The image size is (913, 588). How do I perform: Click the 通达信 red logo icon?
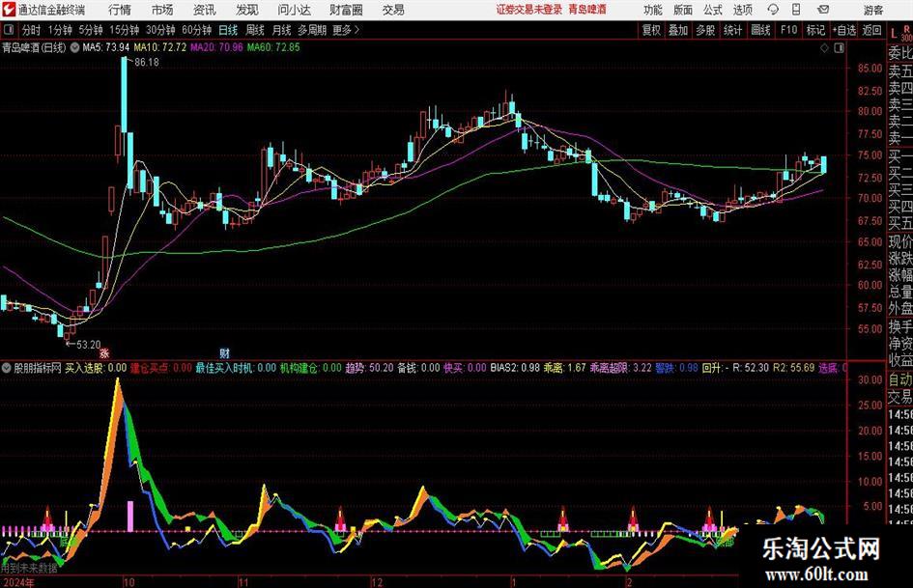coord(9,10)
